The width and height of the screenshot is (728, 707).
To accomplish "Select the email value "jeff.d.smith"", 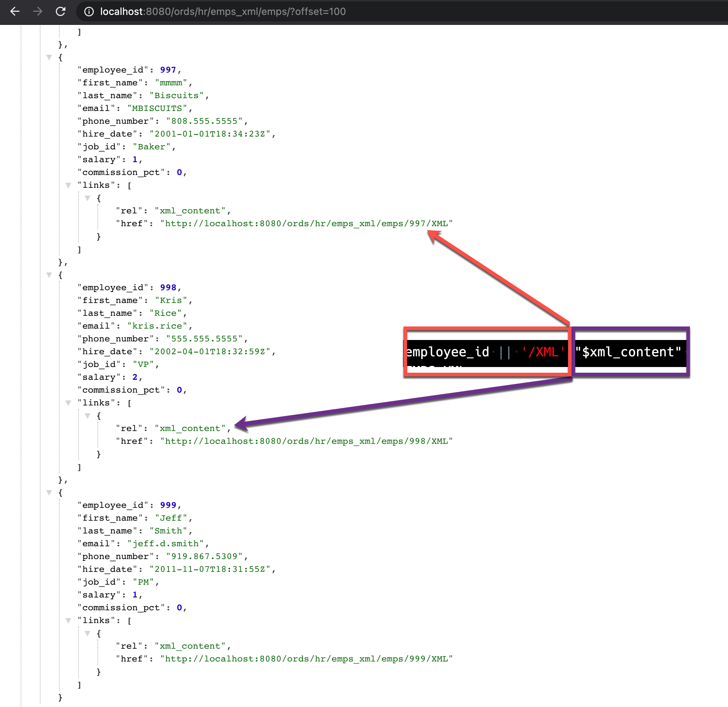I will click(x=166, y=544).
